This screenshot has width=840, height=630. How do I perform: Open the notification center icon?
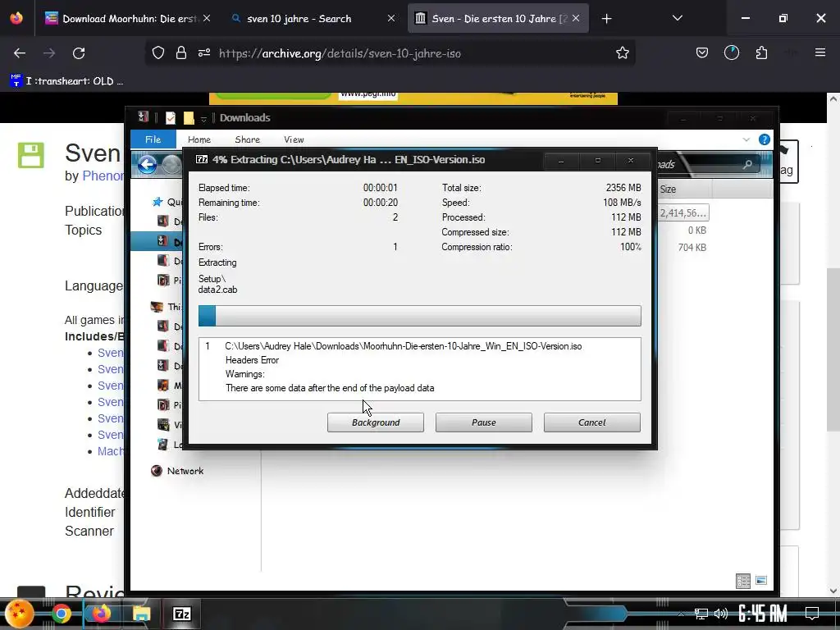(x=812, y=614)
